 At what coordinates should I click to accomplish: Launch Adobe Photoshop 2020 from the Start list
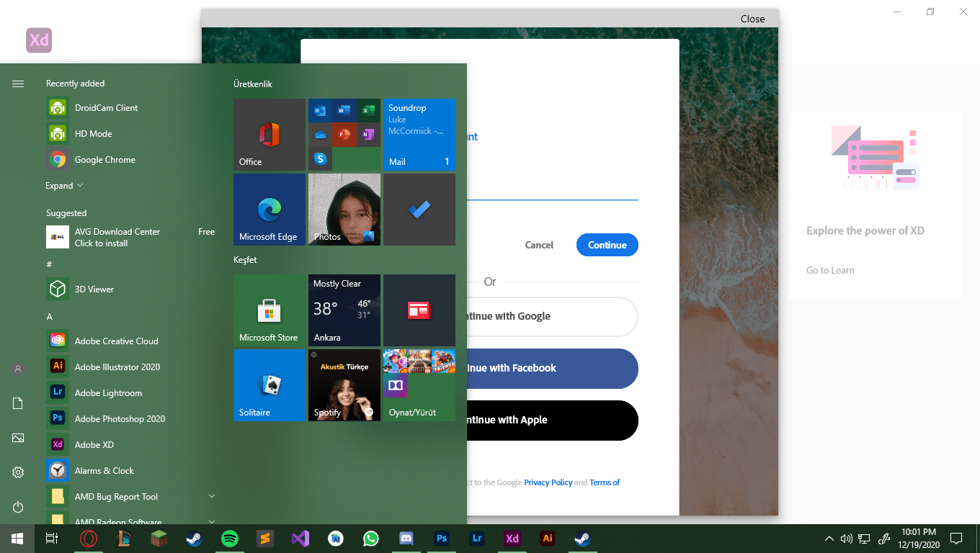[x=131, y=419]
